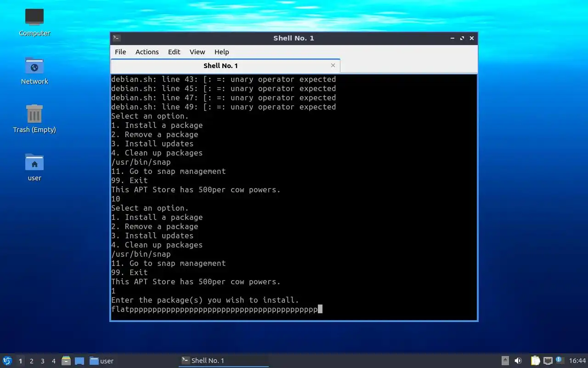Image resolution: width=588 pixels, height=368 pixels.
Task: Switch to workspace 4 in the pager
Action: coord(53,361)
